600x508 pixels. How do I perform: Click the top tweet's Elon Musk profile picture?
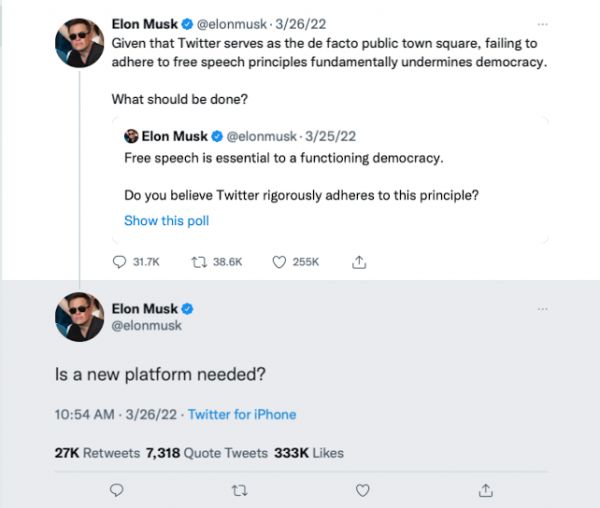pyautogui.click(x=79, y=41)
